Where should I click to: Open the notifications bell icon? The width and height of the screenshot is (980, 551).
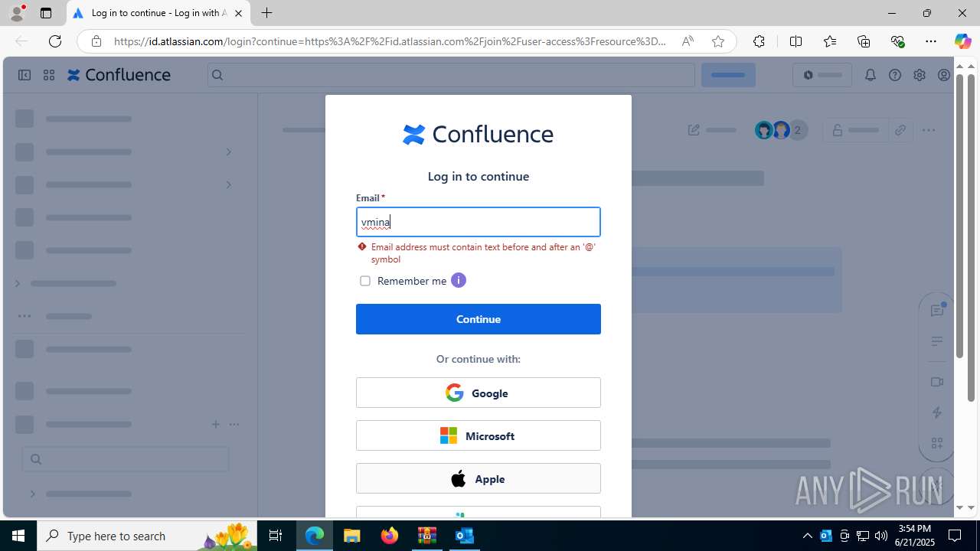[871, 75]
